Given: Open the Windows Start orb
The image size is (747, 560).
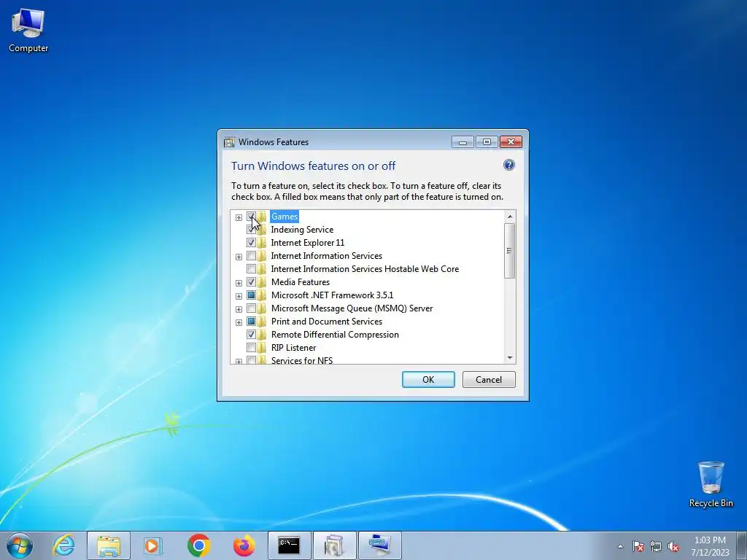Looking at the screenshot, I should coord(20,545).
